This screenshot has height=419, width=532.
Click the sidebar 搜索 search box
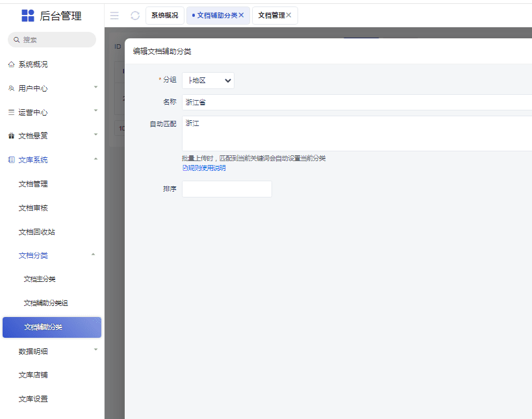pos(52,40)
